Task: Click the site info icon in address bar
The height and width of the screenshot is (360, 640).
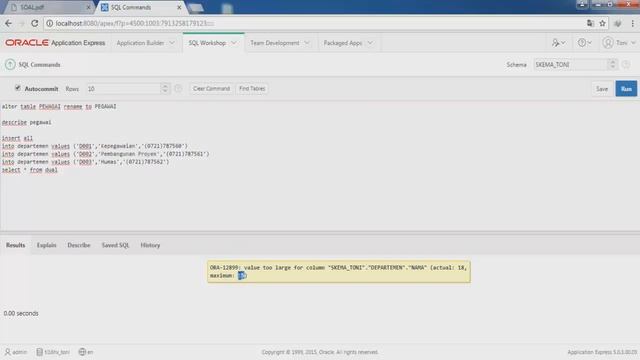Action: [x=49, y=23]
